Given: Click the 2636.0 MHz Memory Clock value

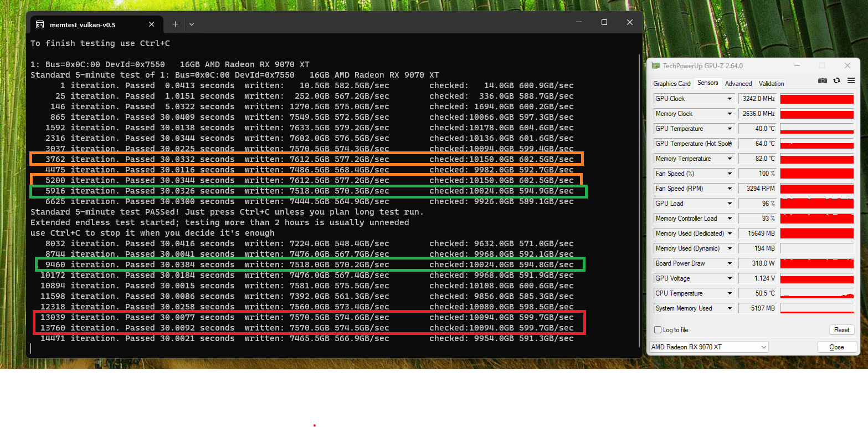Looking at the screenshot, I should [757, 114].
